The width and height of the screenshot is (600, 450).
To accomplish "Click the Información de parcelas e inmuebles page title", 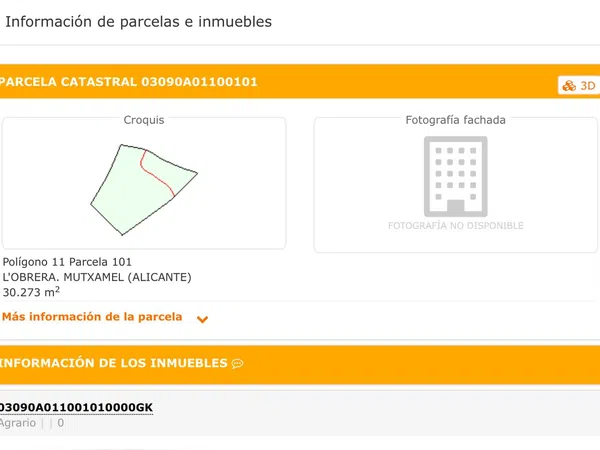I will [138, 21].
